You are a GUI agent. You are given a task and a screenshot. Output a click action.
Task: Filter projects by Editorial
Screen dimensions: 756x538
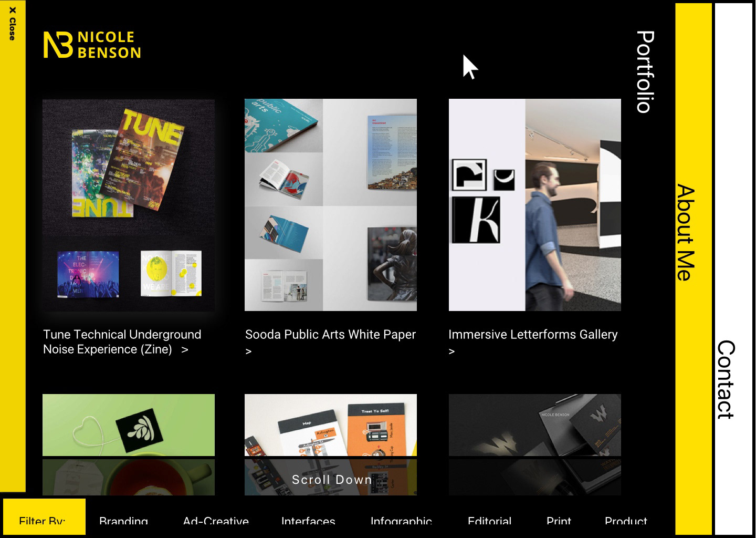point(489,520)
